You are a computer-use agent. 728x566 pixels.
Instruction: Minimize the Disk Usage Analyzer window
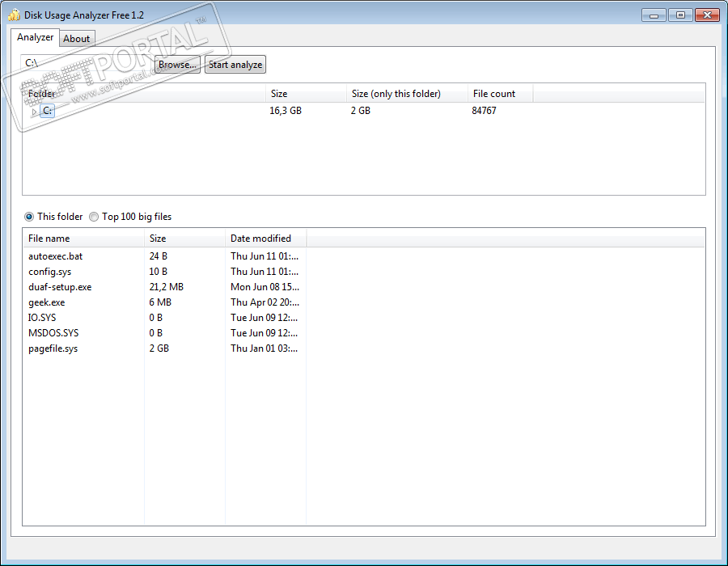[x=654, y=15]
